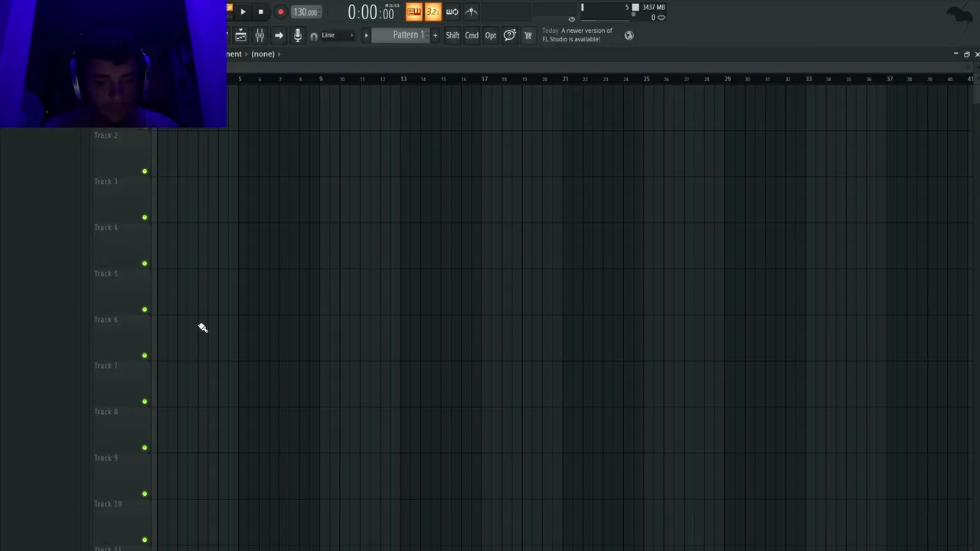Mute Track 6 via its green light
This screenshot has height=551, width=980.
coord(145,355)
